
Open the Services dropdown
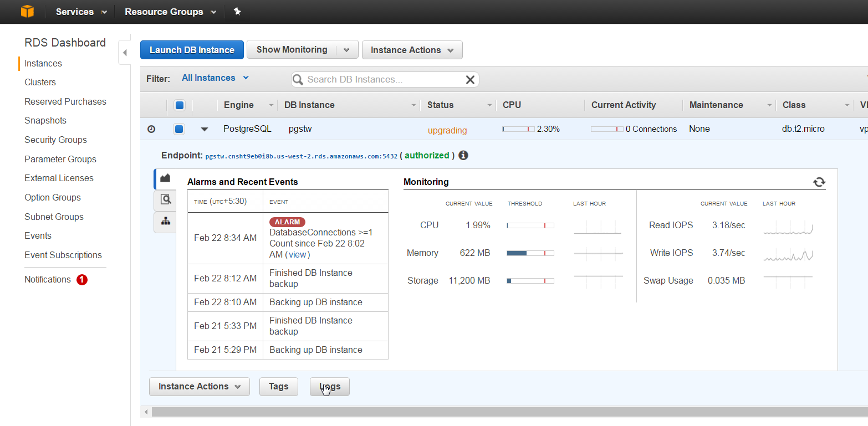point(81,12)
